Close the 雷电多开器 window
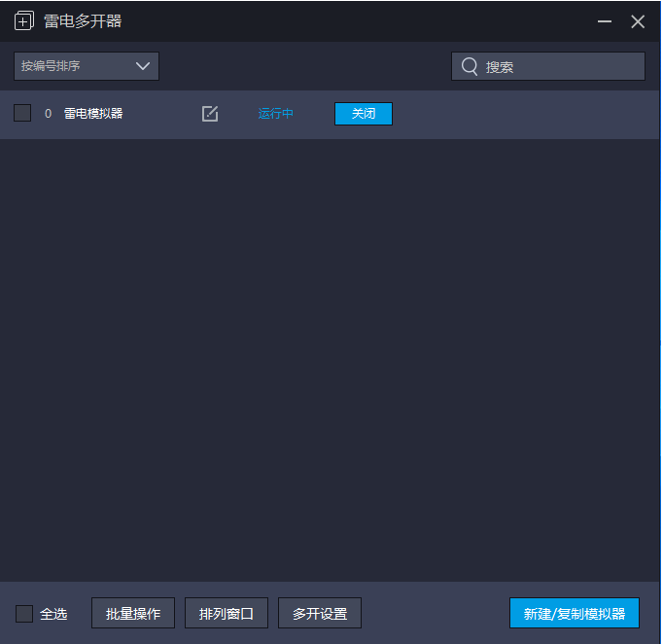This screenshot has width=663, height=644. pyautogui.click(x=638, y=21)
